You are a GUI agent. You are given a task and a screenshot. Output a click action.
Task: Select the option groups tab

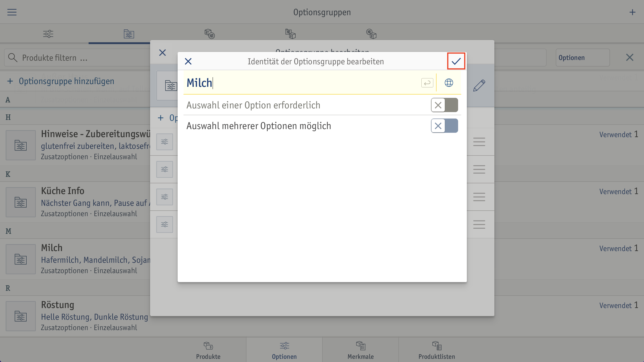click(129, 34)
